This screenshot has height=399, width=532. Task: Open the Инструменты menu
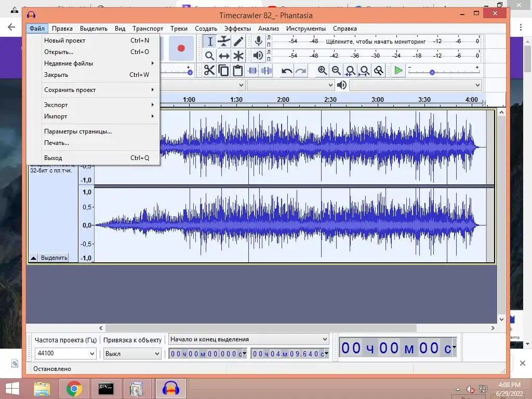click(x=305, y=29)
